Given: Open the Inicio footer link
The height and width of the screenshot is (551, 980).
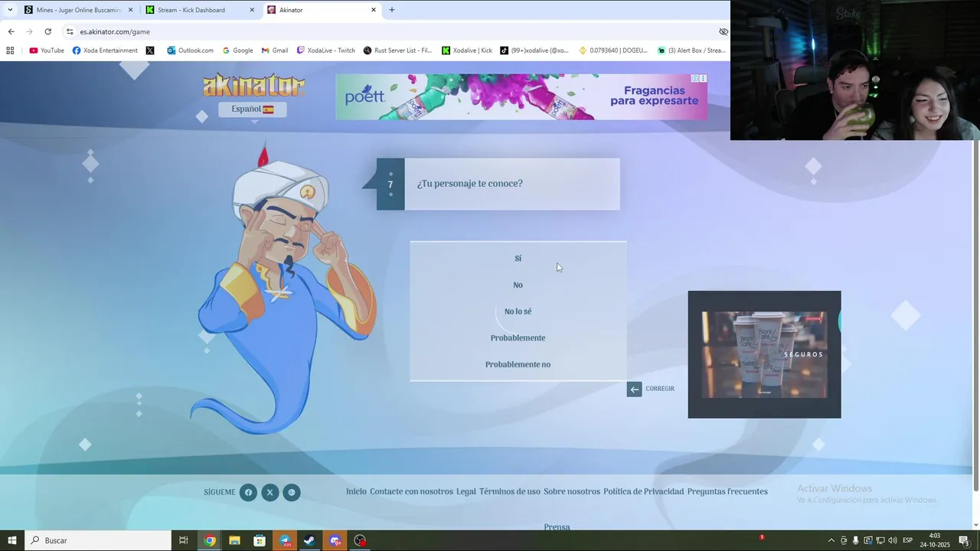Looking at the screenshot, I should [356, 491].
